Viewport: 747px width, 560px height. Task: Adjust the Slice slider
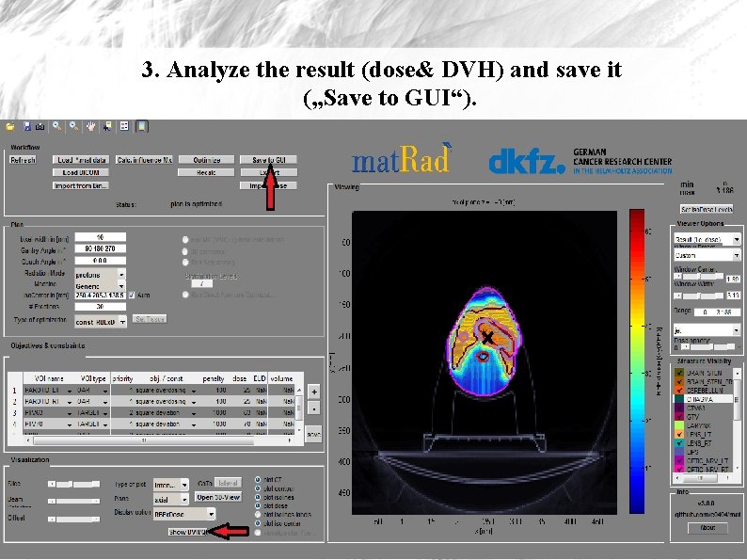[73, 484]
